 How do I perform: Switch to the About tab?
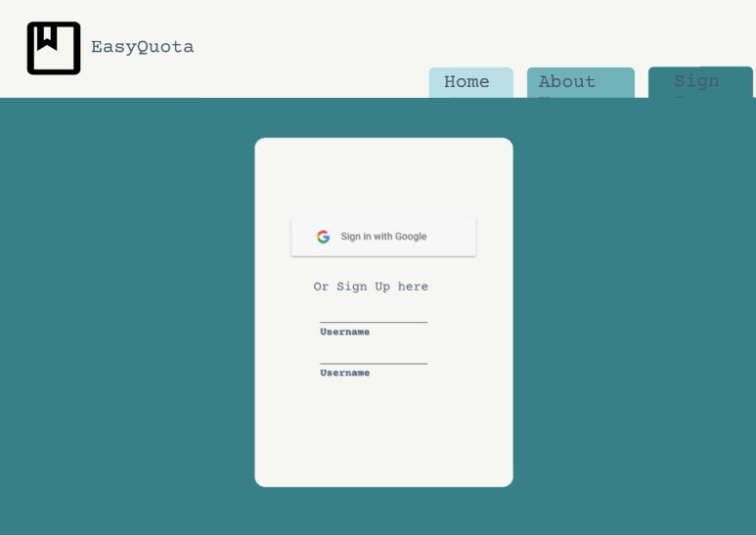(x=581, y=82)
